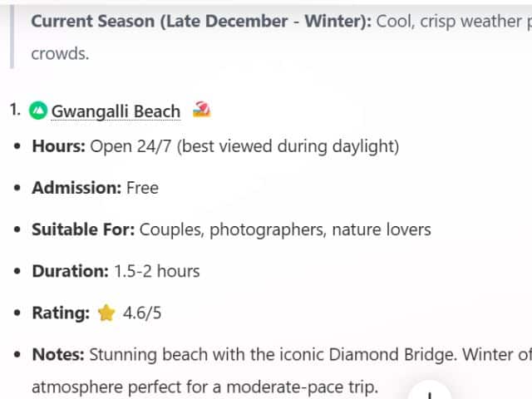Screen dimensions: 532x399
Task: Click the bold Suitable For label
Action: pos(83,229)
